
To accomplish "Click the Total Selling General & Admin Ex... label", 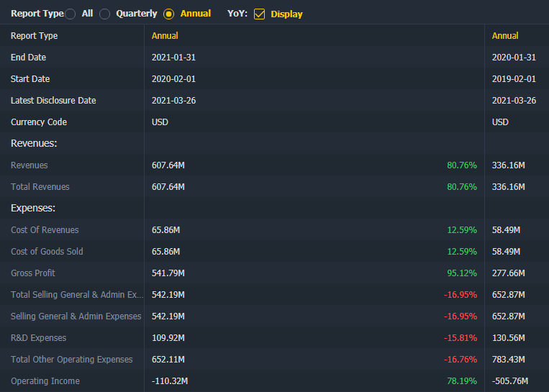I will (77, 295).
